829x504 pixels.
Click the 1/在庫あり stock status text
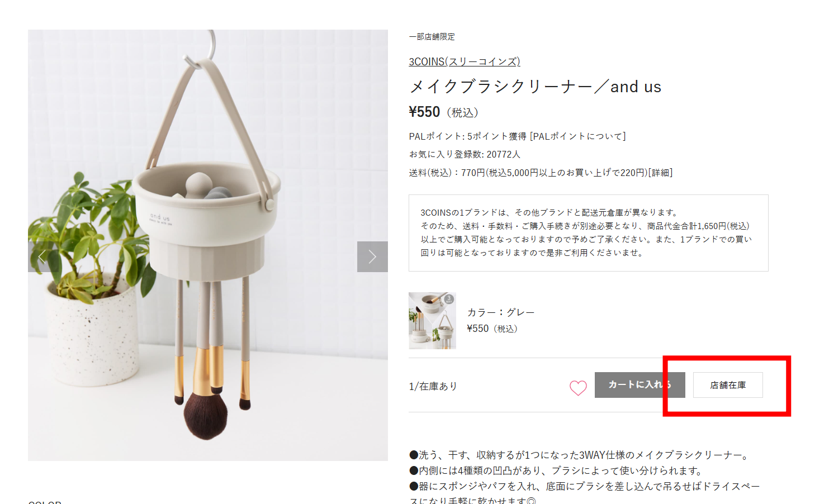(433, 386)
